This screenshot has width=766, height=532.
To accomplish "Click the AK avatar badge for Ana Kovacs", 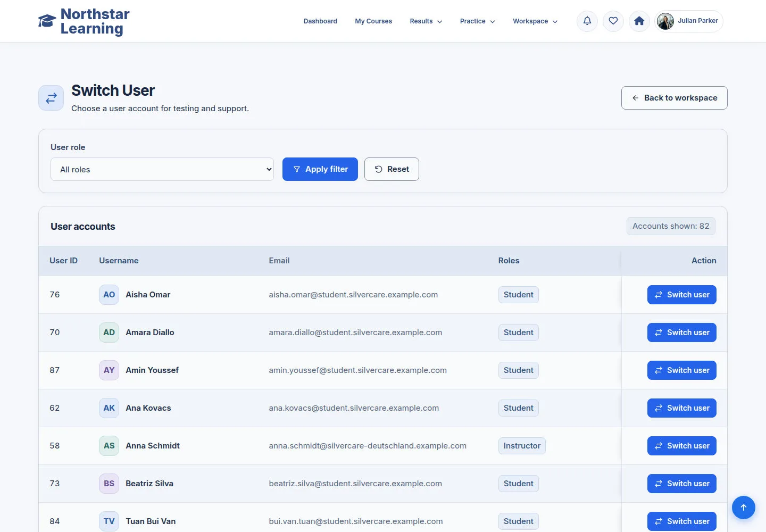I will pos(109,408).
